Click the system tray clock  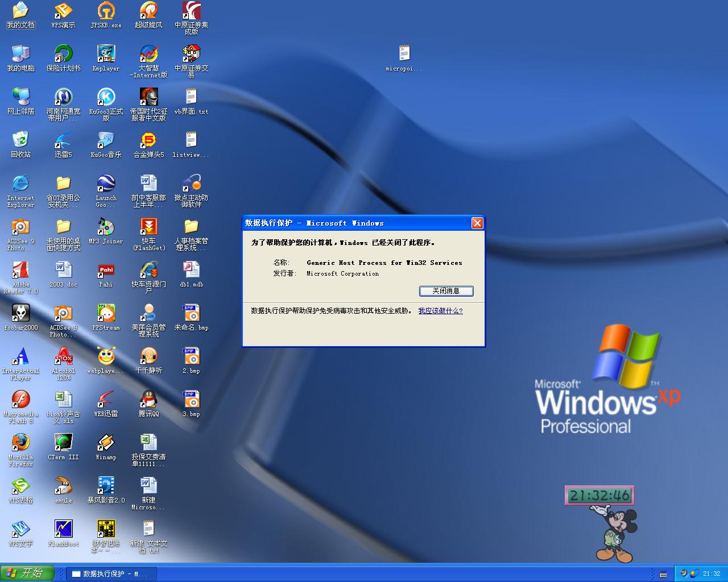[x=712, y=573]
